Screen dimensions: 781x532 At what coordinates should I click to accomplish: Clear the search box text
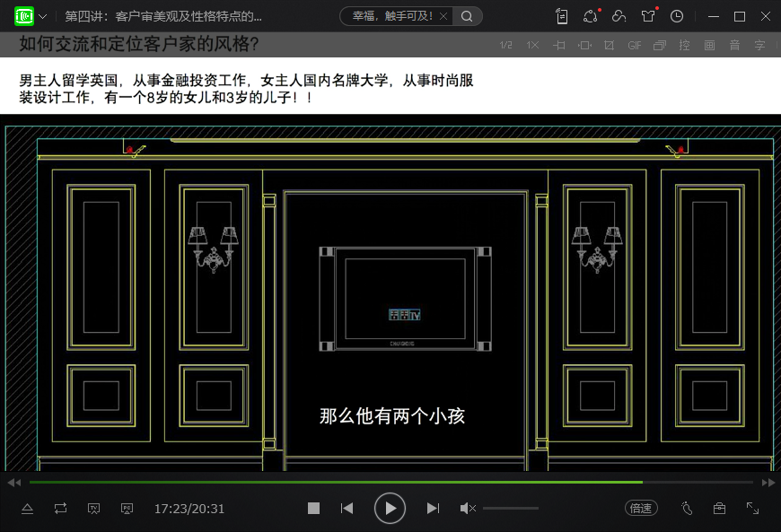pyautogui.click(x=443, y=16)
